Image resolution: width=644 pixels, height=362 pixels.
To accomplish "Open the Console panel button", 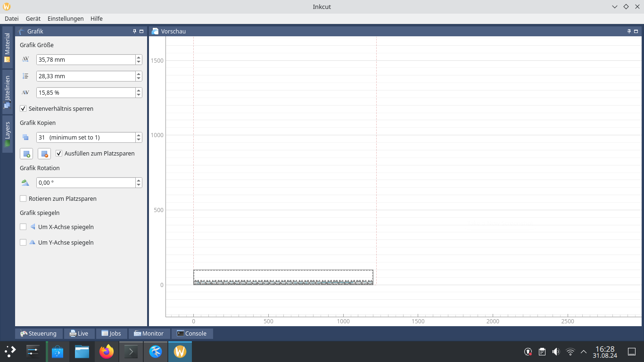I will click(x=192, y=334).
